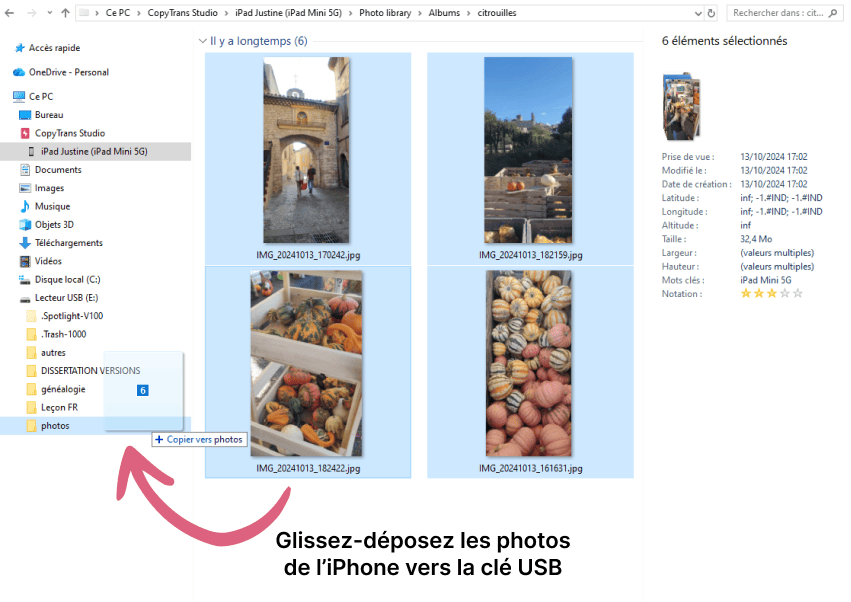This screenshot has height=602, width=851.
Task: Click the up navigation arrow
Action: point(66,13)
